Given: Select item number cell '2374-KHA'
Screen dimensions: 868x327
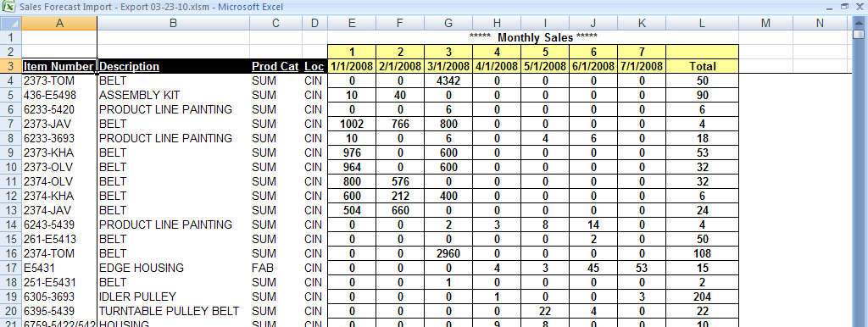Looking at the screenshot, I should 59,196.
